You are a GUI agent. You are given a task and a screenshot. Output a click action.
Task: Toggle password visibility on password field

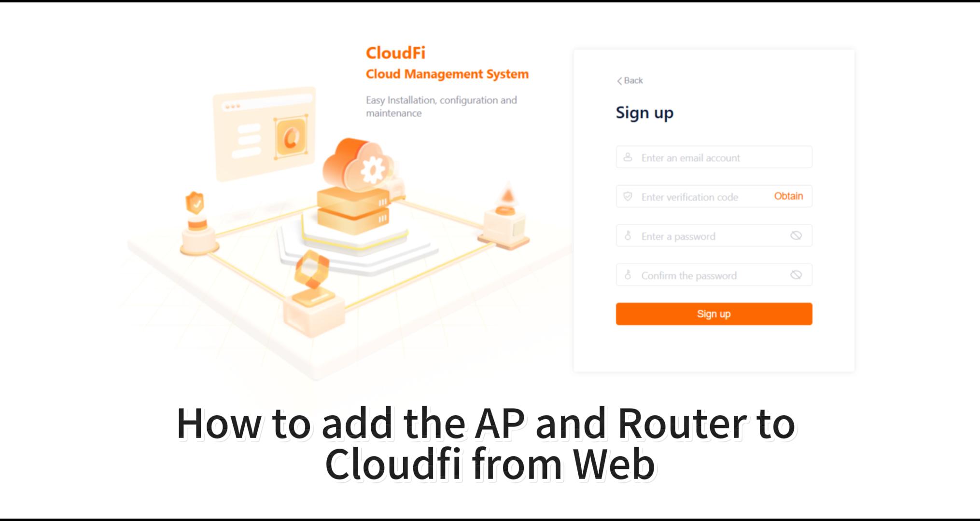[x=796, y=235]
